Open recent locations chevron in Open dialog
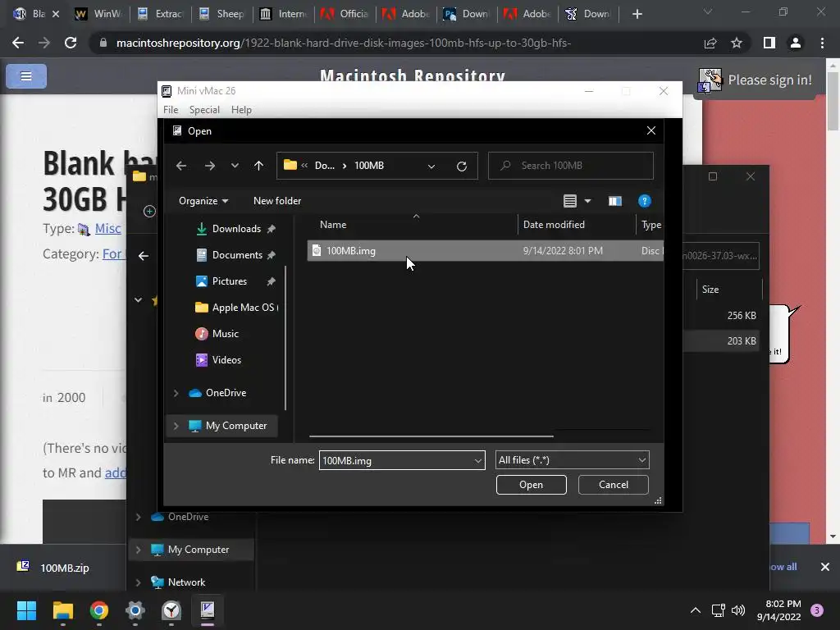Viewport: 840px width, 630px height. [235, 166]
